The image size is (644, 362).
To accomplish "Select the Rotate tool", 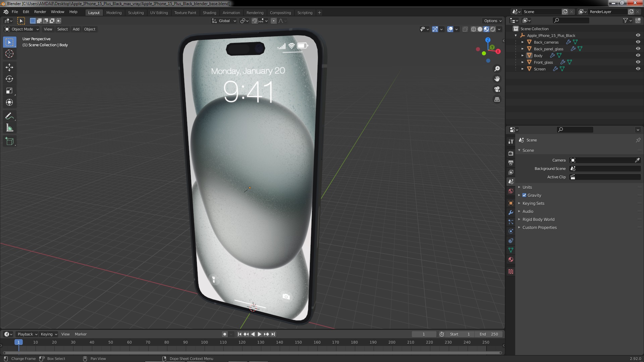I will (x=9, y=79).
